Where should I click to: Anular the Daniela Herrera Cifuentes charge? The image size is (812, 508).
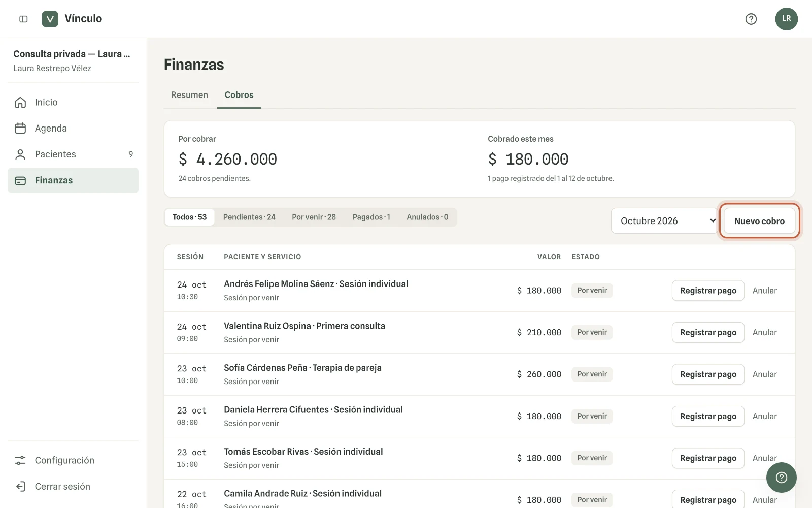(765, 417)
